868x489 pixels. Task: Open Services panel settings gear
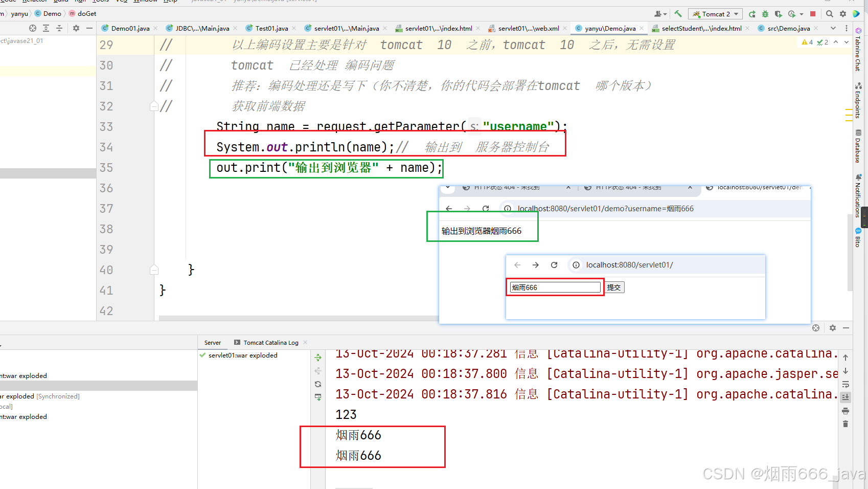click(x=833, y=328)
